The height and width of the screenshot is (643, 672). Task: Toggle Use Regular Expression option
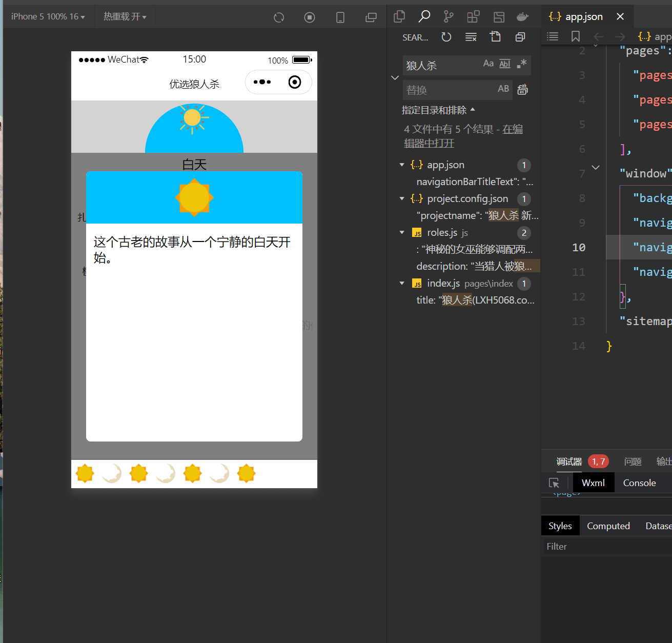(522, 64)
